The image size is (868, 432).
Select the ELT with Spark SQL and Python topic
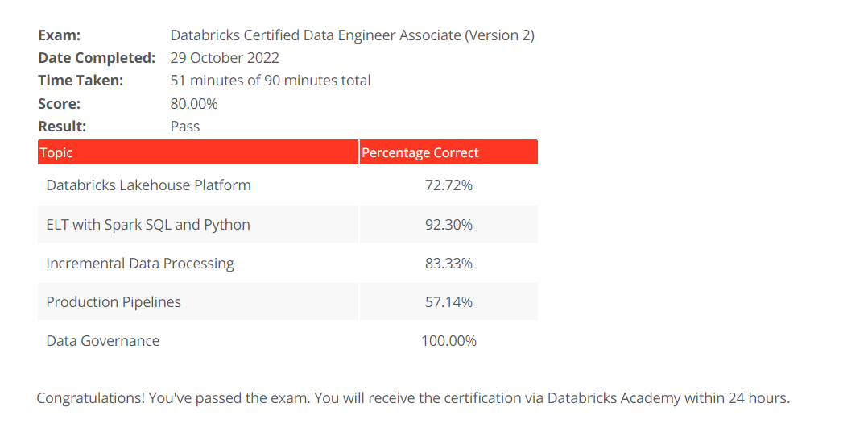click(x=148, y=225)
